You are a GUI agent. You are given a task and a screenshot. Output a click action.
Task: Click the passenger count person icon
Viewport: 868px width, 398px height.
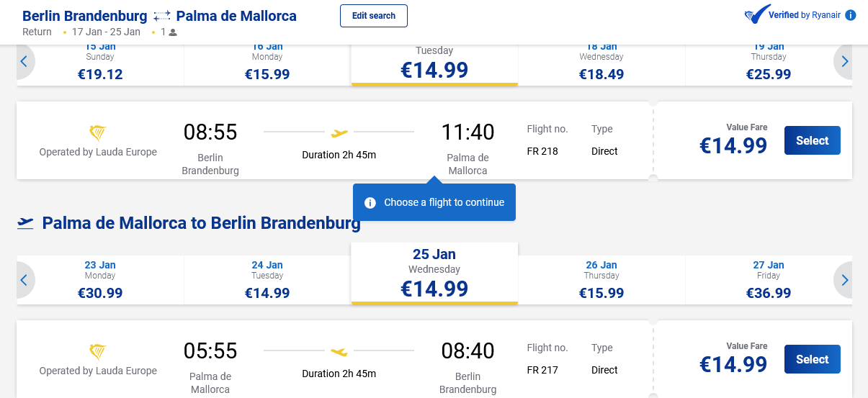[x=173, y=32]
